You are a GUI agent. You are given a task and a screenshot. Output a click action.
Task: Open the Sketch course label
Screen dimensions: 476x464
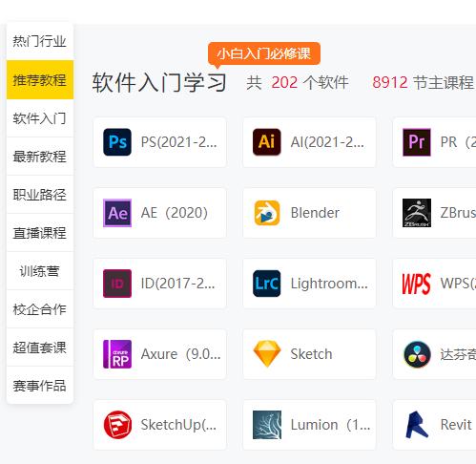[x=311, y=354]
